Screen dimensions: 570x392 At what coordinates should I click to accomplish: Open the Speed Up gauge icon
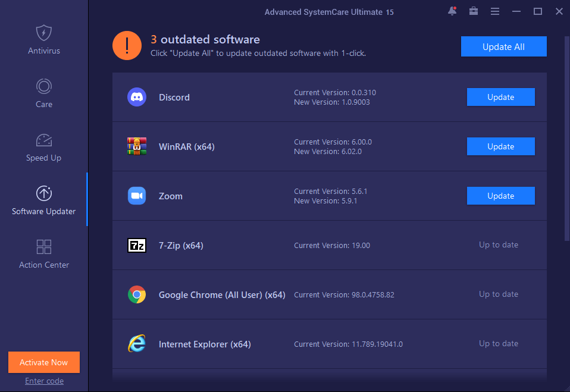point(43,140)
